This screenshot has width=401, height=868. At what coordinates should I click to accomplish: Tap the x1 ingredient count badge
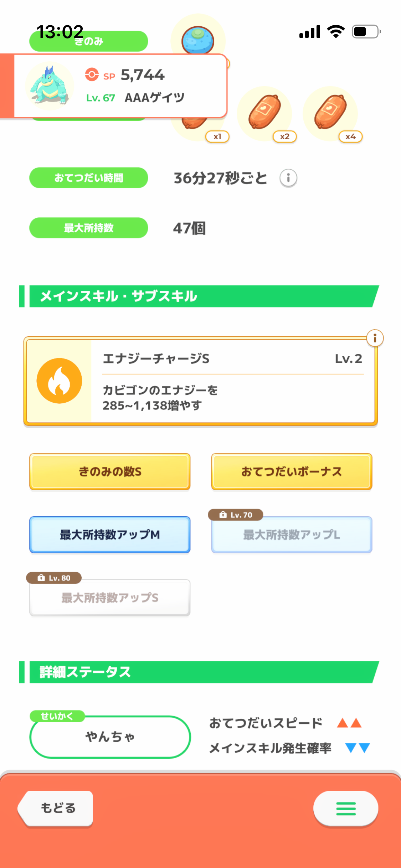(x=217, y=136)
